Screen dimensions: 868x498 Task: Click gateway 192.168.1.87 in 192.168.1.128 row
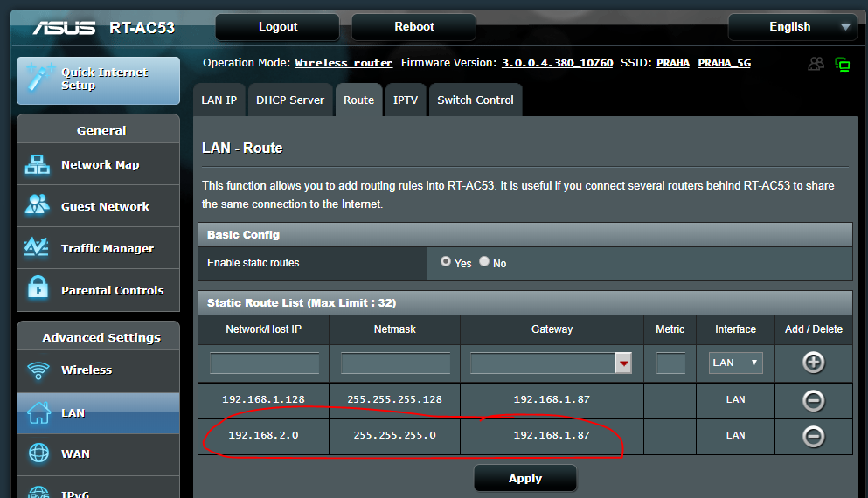(552, 399)
